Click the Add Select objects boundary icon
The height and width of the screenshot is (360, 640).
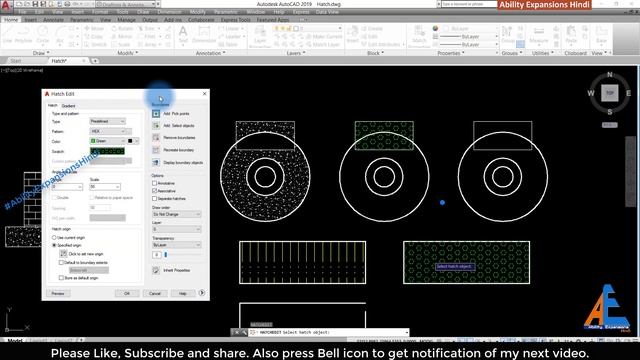[x=156, y=126]
